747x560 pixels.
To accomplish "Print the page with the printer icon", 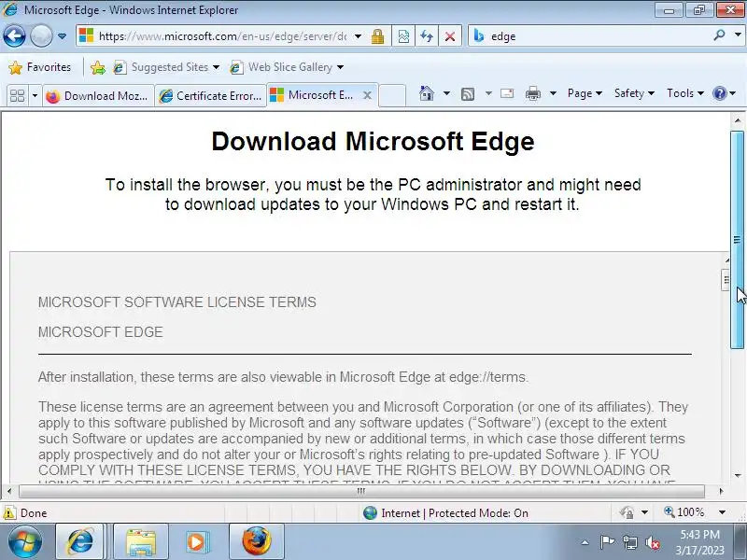I will (532, 93).
